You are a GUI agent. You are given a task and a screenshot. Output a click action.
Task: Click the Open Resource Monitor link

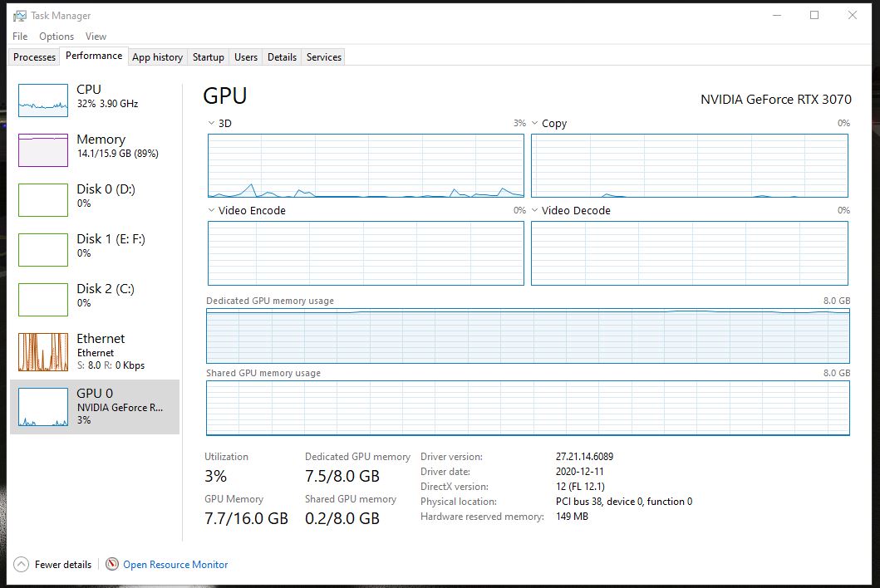pos(175,565)
